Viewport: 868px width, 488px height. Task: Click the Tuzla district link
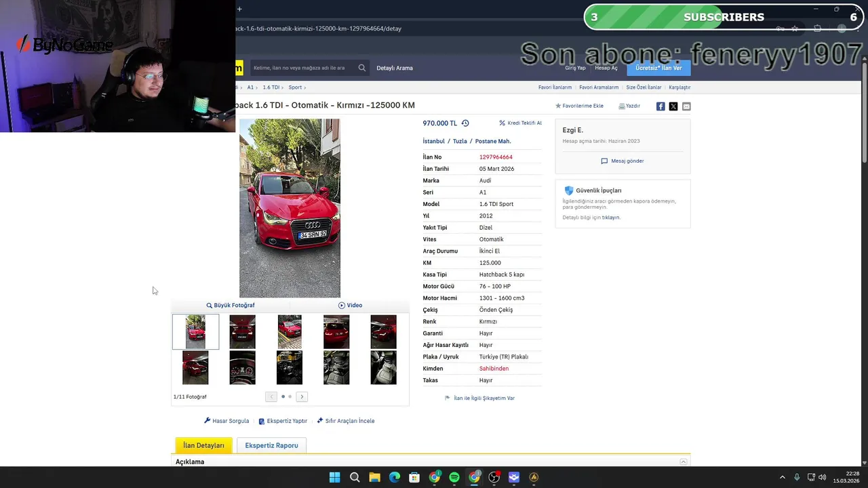click(460, 142)
